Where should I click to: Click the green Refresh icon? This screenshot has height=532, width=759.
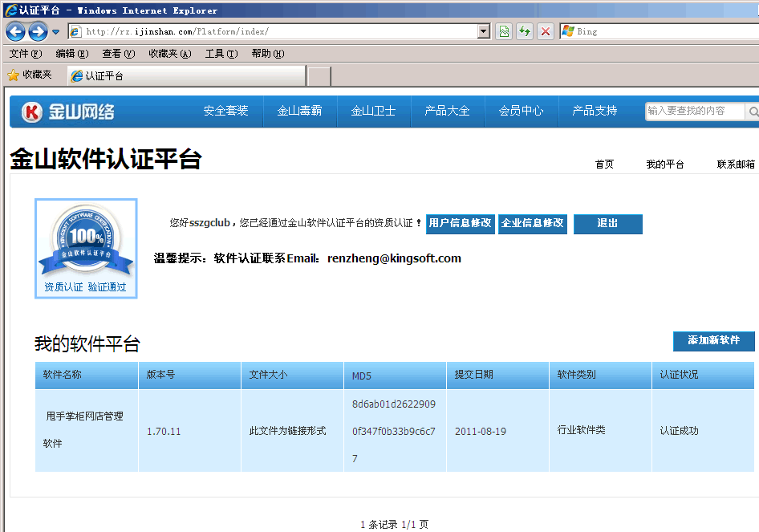pos(525,31)
